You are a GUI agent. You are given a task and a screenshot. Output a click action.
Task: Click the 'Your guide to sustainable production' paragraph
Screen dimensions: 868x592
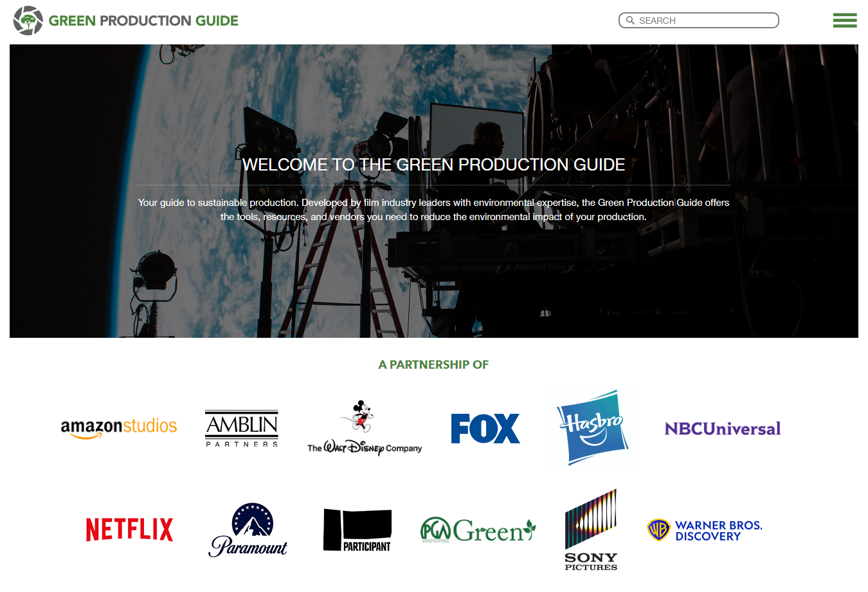tap(433, 210)
